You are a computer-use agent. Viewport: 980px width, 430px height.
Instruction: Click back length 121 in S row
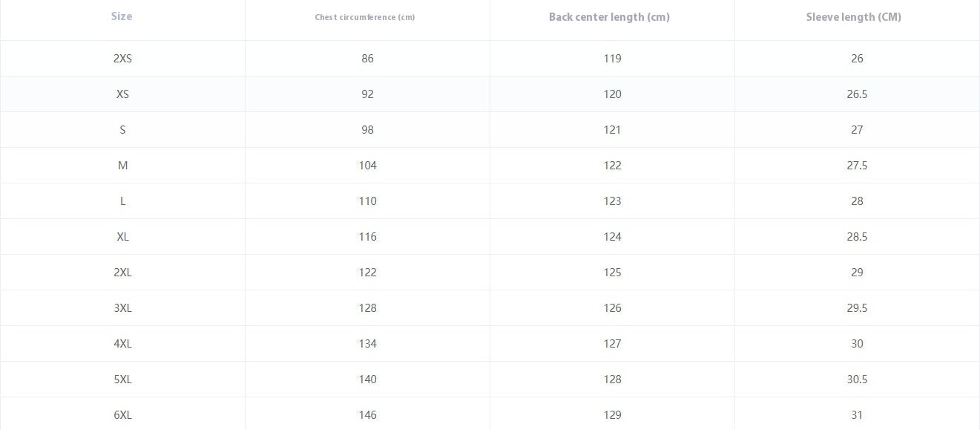pyautogui.click(x=612, y=130)
